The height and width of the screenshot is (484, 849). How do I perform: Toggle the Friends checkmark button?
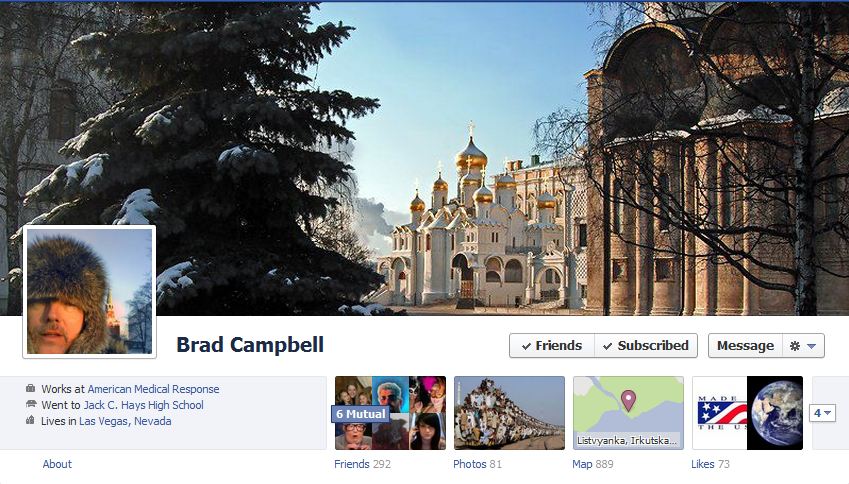pyautogui.click(x=552, y=345)
